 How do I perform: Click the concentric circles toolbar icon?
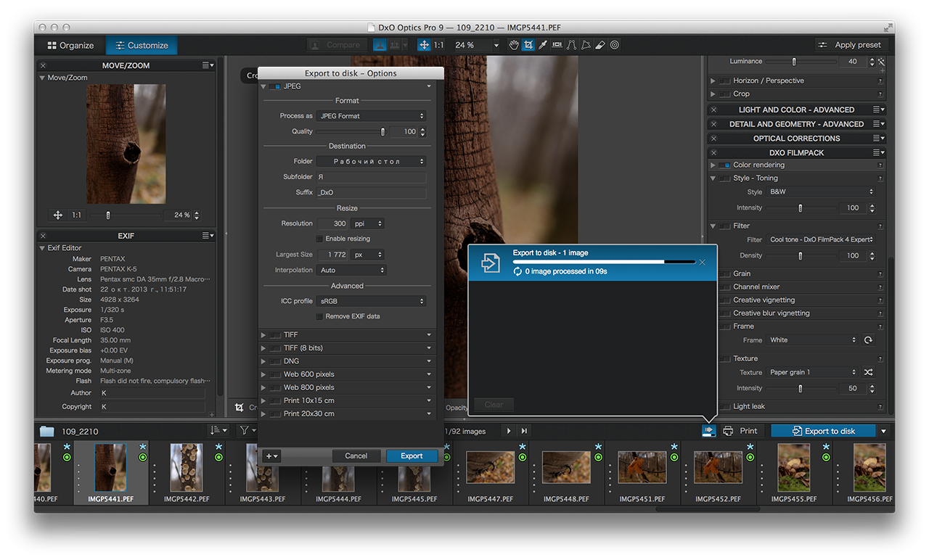[x=615, y=45]
